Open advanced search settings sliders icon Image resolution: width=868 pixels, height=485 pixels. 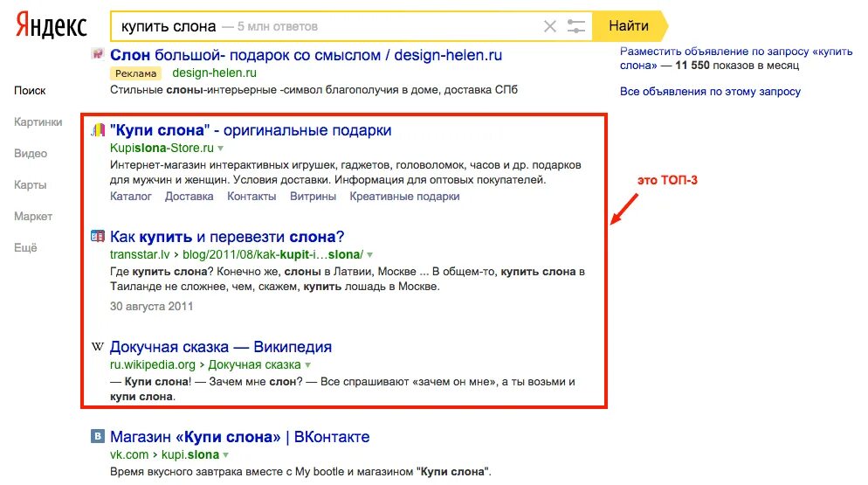(575, 26)
